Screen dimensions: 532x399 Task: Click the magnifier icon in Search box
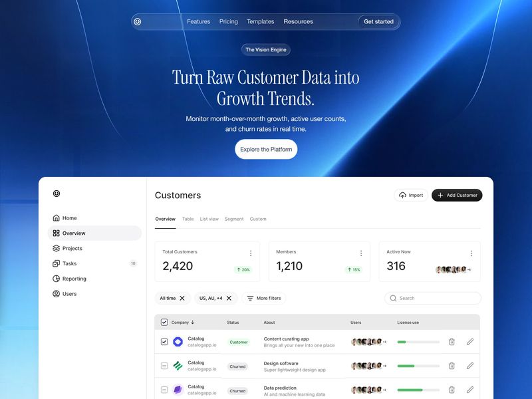(393, 298)
